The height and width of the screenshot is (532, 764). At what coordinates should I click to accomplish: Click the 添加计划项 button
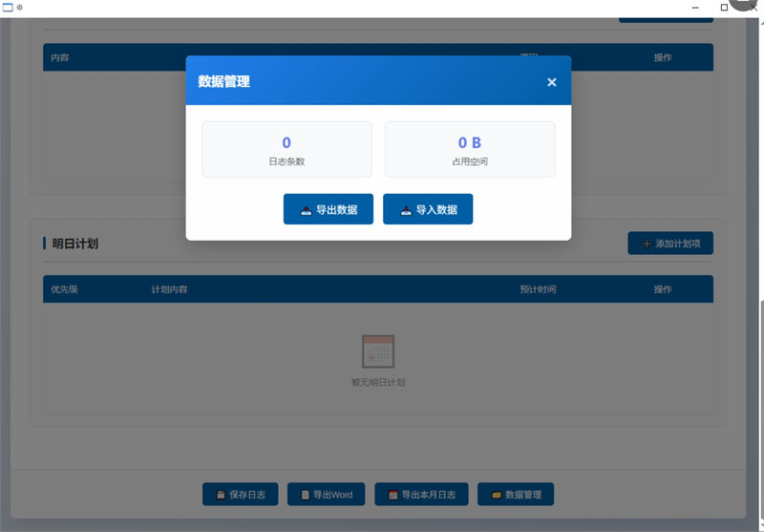tap(669, 244)
